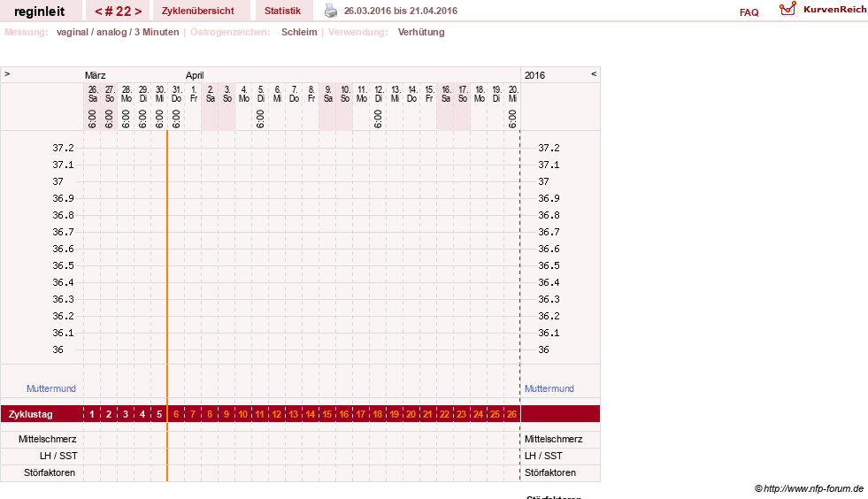Click date column 12. Di

[x=378, y=94]
